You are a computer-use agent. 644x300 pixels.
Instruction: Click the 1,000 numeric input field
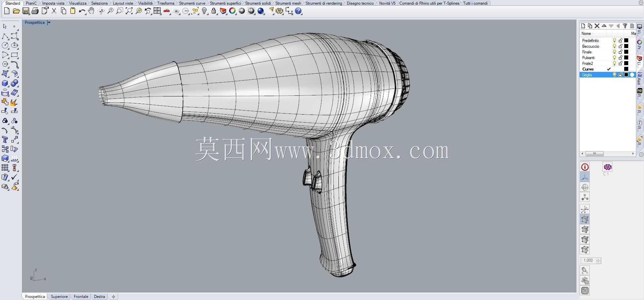coord(588,261)
